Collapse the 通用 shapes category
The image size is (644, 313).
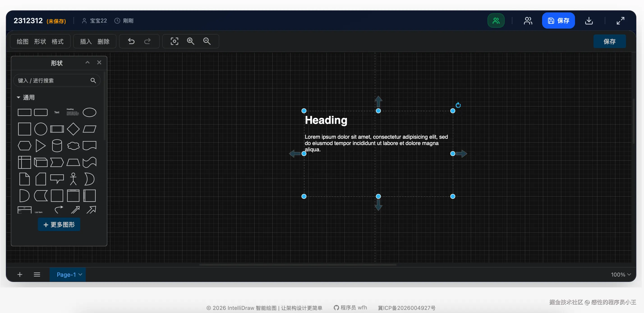point(18,97)
